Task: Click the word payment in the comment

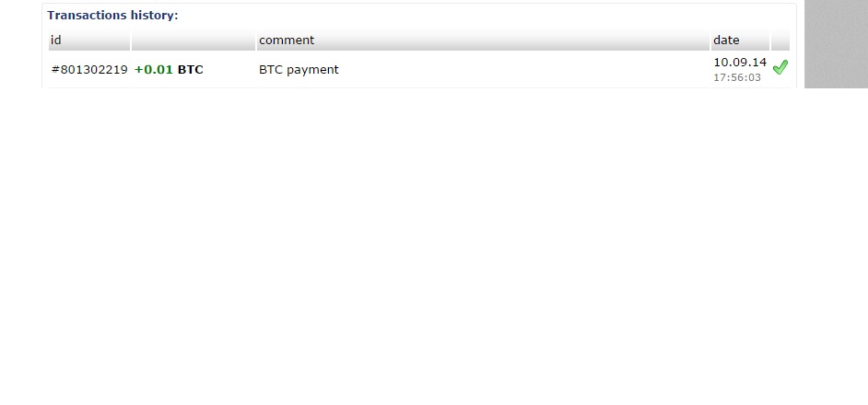Action: [312, 70]
